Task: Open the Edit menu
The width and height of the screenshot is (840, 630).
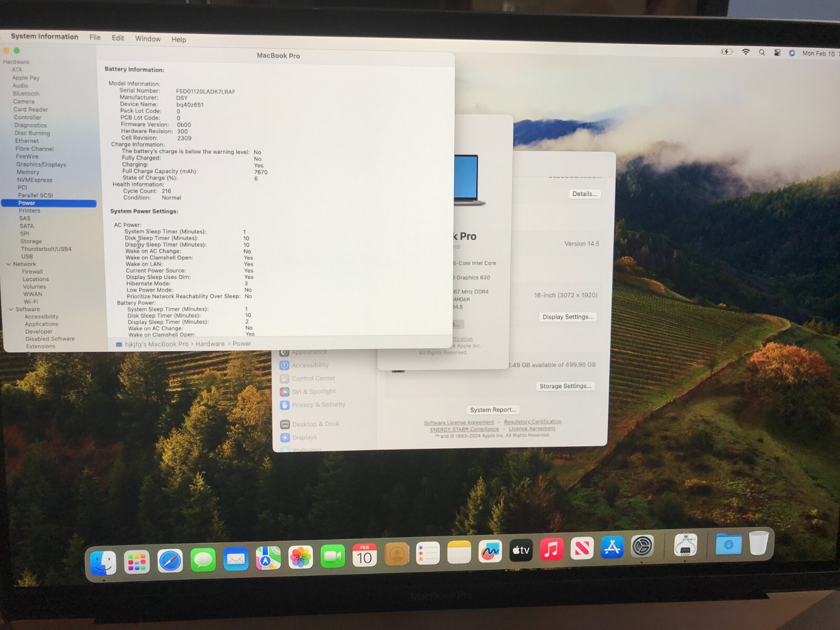Action: coord(118,38)
